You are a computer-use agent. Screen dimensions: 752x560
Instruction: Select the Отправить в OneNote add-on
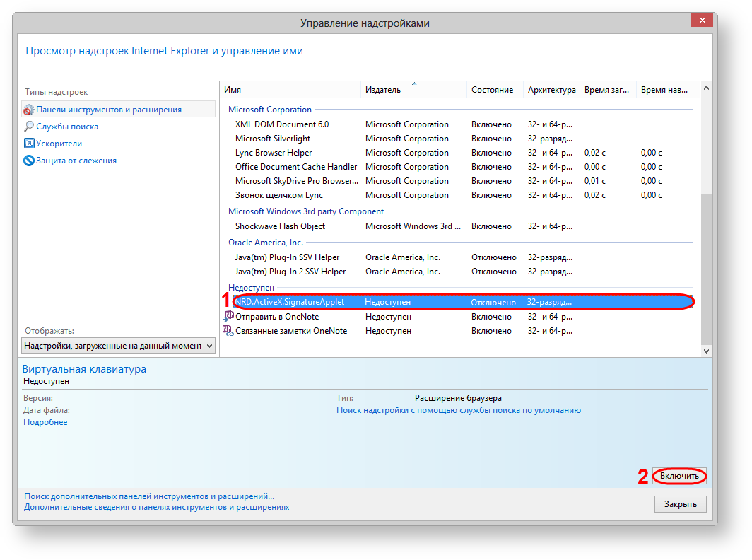tap(458, 317)
